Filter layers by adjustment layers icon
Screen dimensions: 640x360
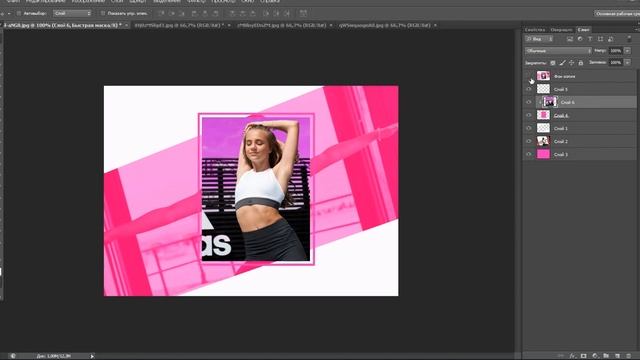pos(580,39)
